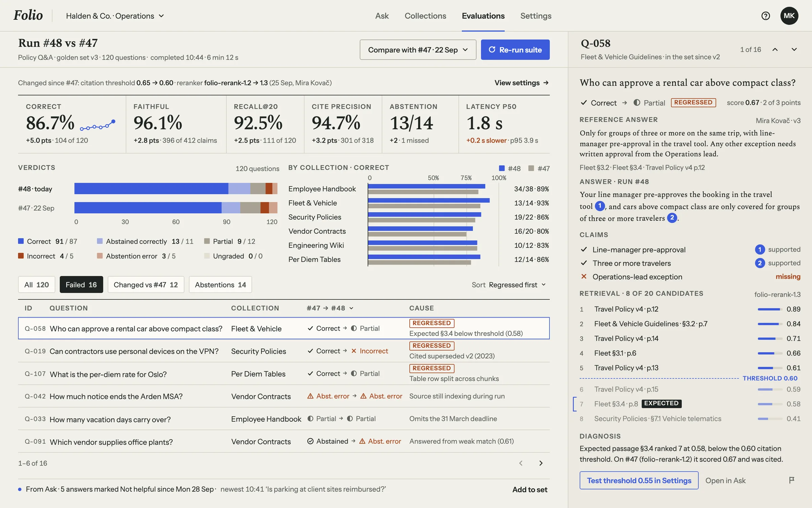Click the EXPECTED badge on Fleet §3.4
812x508 pixels.
point(661,403)
